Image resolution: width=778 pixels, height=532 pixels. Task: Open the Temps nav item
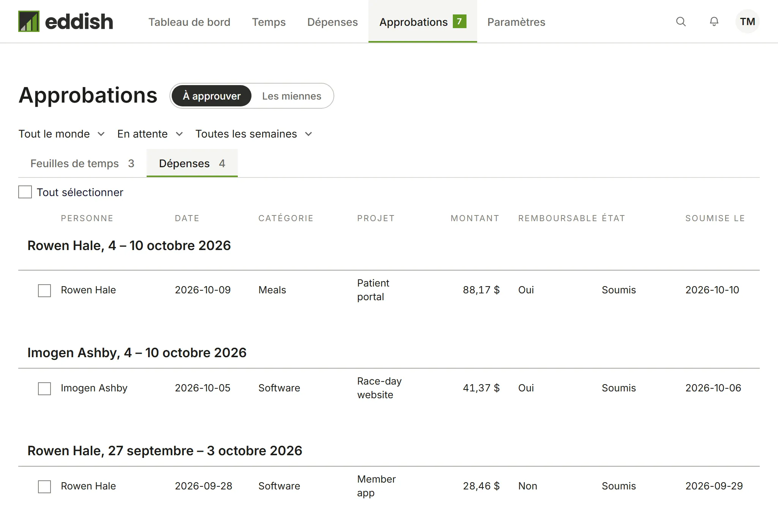269,22
